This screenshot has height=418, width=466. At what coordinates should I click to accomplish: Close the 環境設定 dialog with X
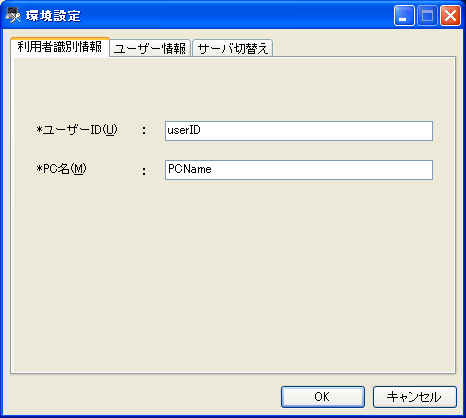[x=450, y=15]
